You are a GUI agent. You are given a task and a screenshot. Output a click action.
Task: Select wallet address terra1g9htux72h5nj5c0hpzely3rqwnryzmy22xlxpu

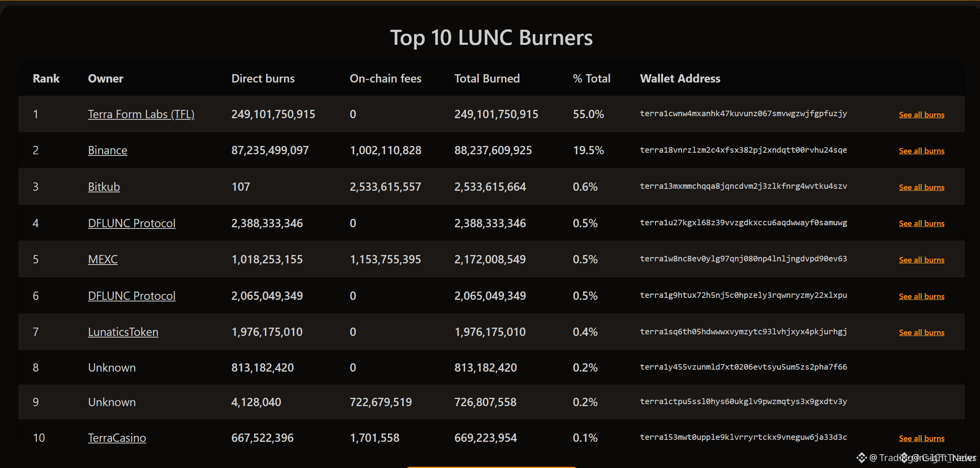coord(744,295)
